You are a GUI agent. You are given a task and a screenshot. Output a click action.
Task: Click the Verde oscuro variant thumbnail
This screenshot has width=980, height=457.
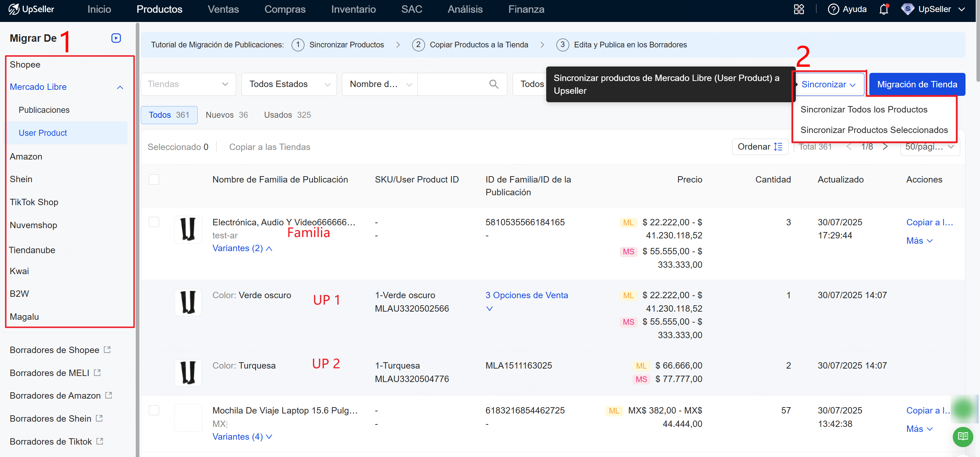tap(188, 302)
